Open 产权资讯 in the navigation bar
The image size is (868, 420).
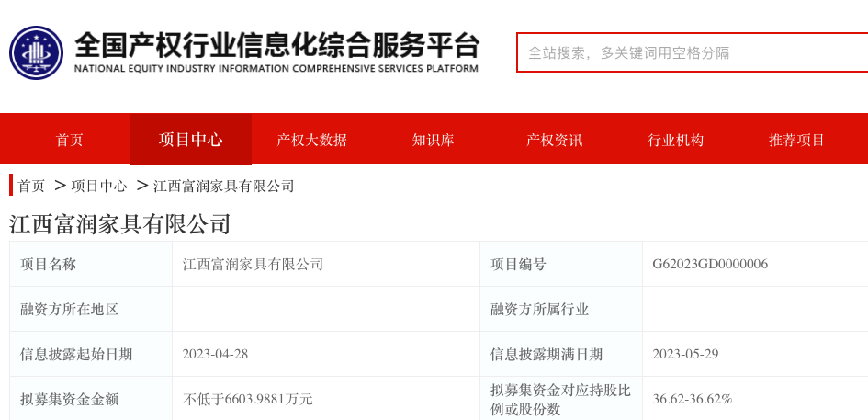(x=555, y=141)
